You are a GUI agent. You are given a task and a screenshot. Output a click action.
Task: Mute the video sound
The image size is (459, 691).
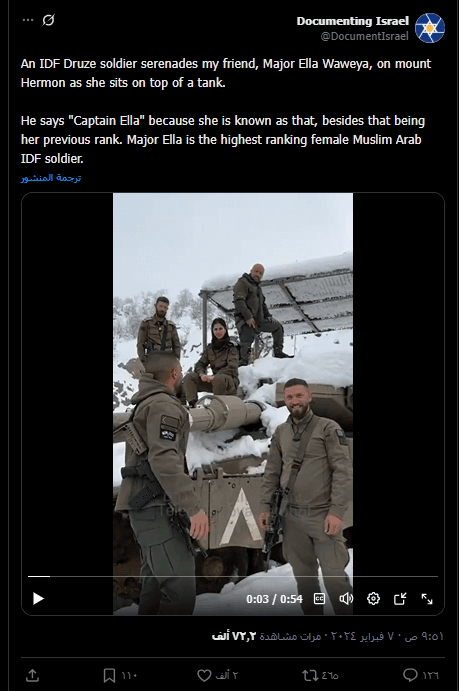click(x=346, y=598)
